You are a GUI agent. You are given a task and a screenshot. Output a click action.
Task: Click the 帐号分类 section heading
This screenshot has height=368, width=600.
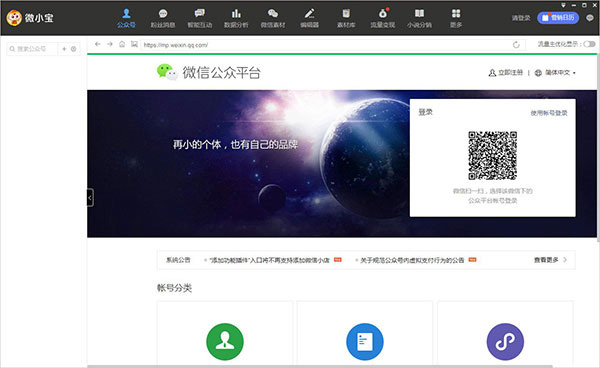[174, 288]
